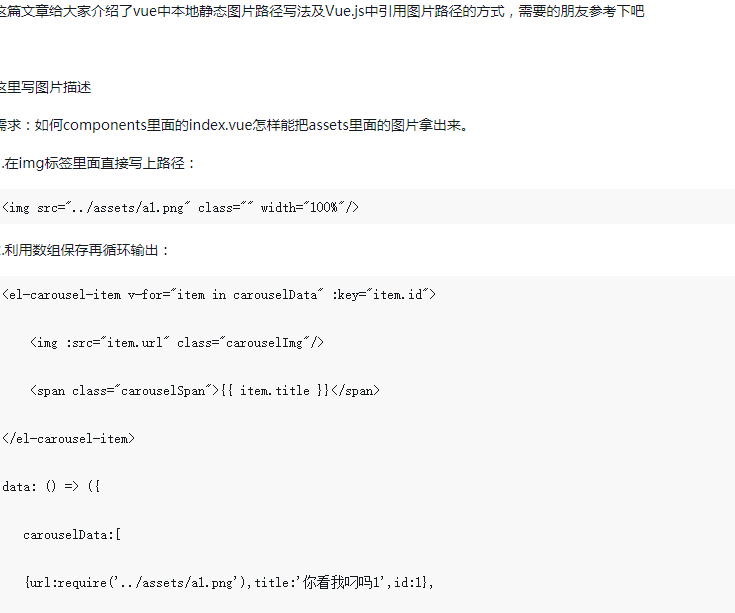This screenshot has height=613, width=735.
Task: Click the span class="carouselSpan" code line
Action: (205, 390)
